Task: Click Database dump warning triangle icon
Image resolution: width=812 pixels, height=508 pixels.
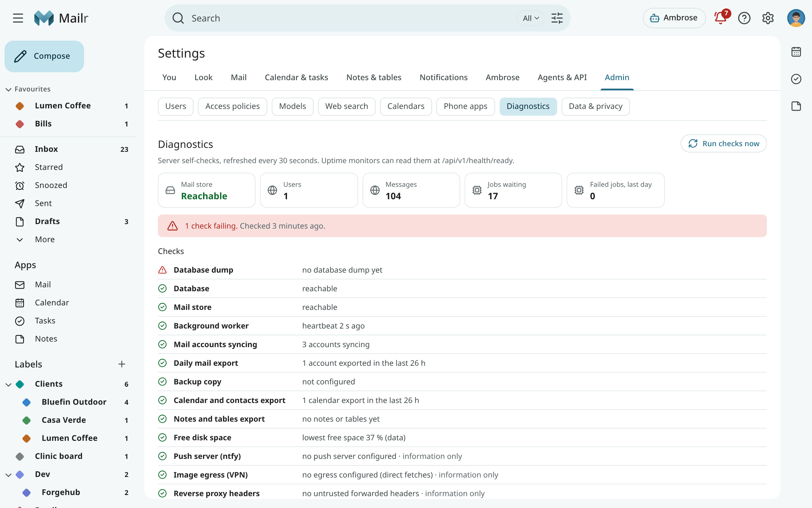Action: tap(162, 270)
